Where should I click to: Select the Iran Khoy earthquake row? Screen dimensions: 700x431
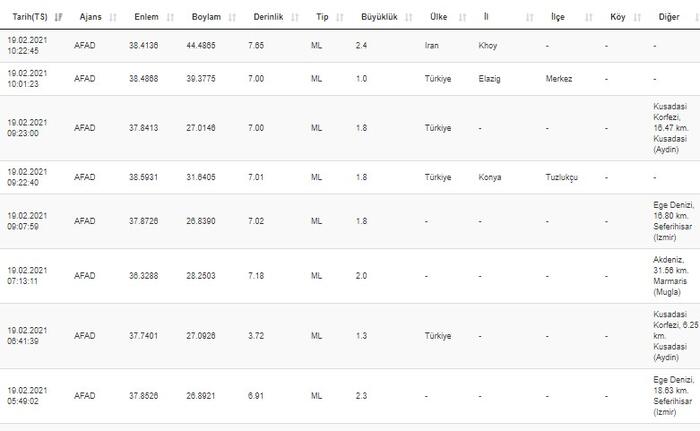pyautogui.click(x=350, y=46)
